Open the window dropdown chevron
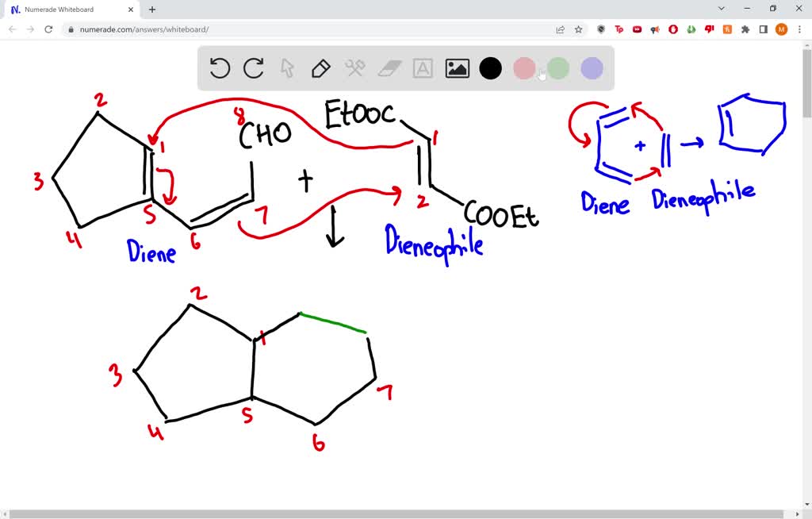The image size is (812, 519). point(720,8)
